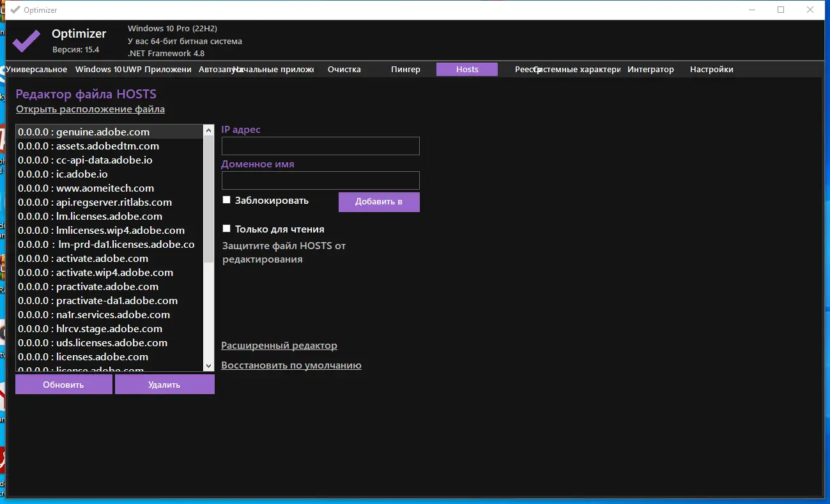Click the small checkmark icon in title bar
The height and width of the screenshot is (504, 830).
pyautogui.click(x=15, y=10)
